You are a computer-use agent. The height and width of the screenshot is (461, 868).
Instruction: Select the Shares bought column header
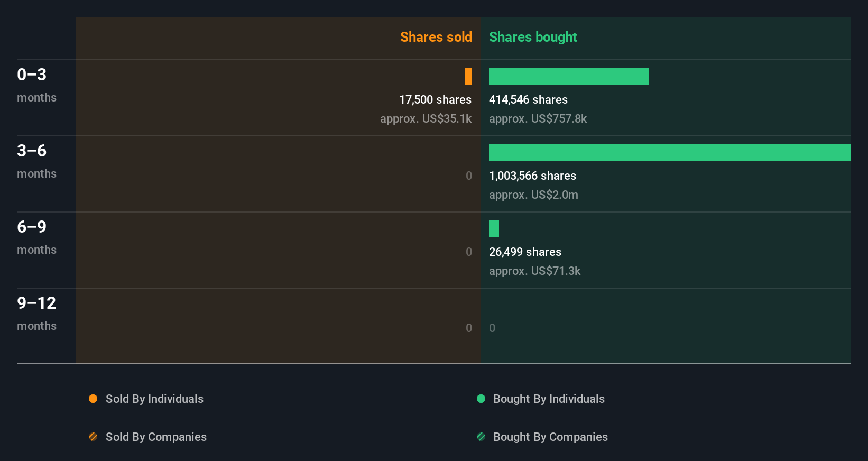point(533,37)
